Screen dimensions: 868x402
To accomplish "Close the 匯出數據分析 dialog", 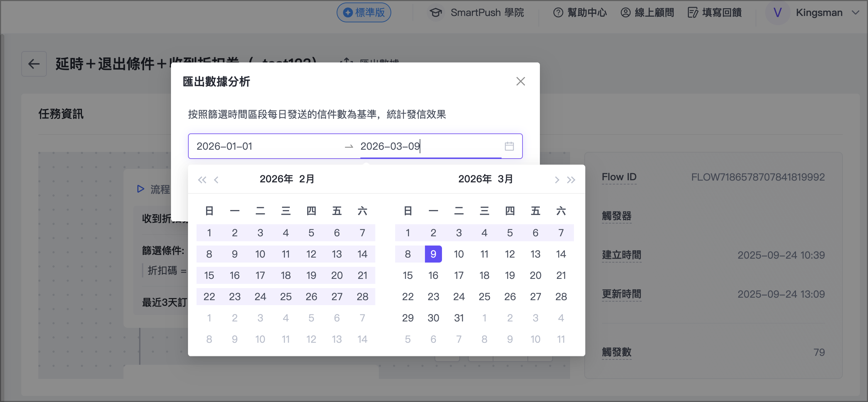I will pyautogui.click(x=520, y=81).
